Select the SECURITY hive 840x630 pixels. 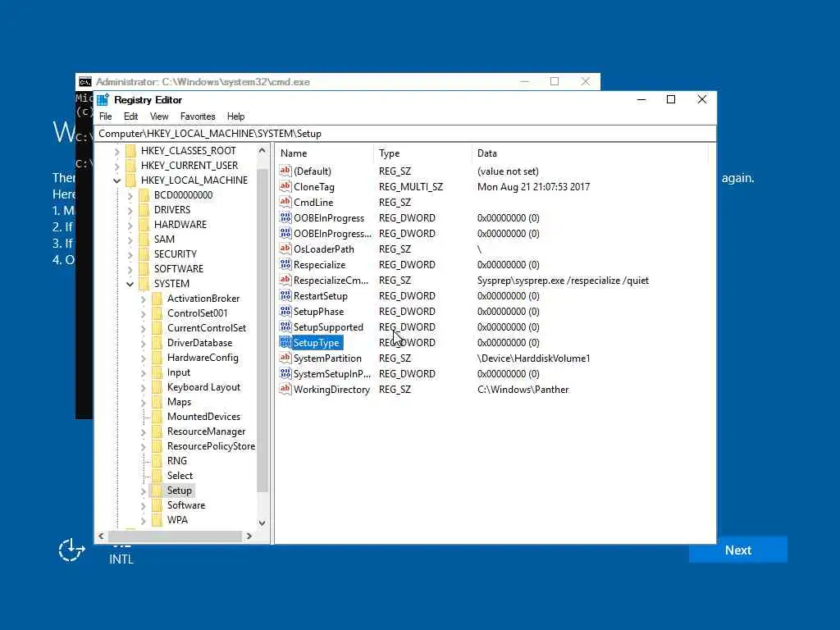(x=176, y=254)
